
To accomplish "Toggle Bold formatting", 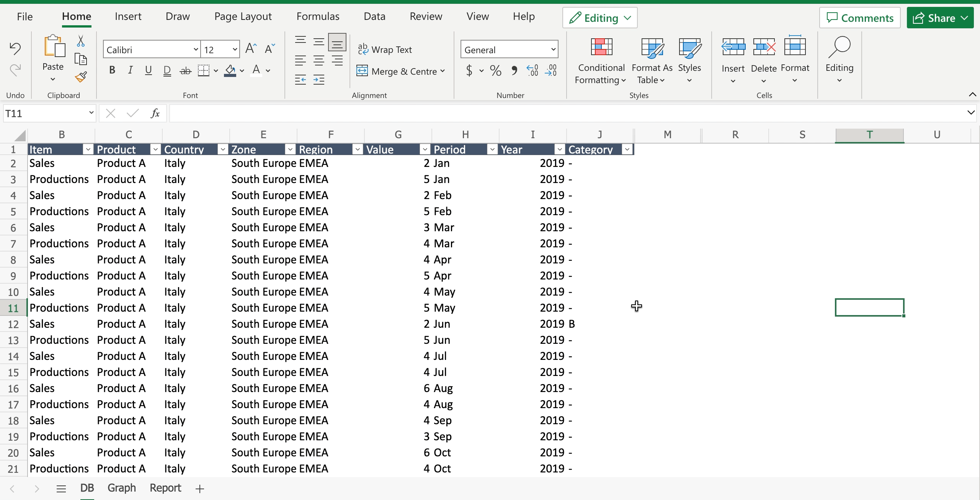I will click(x=112, y=70).
